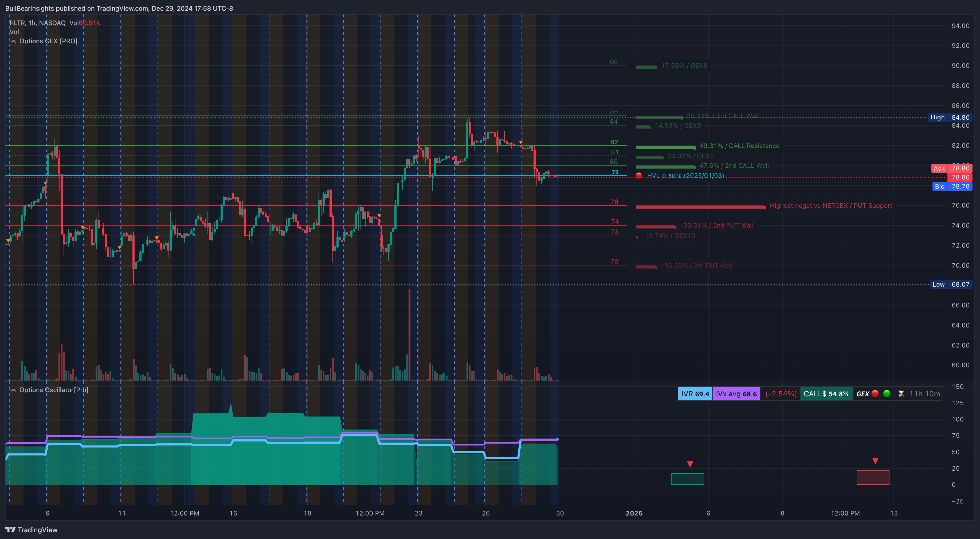Click the -13.74% / GEX10 label
The width and height of the screenshot is (980, 539).
(668, 236)
